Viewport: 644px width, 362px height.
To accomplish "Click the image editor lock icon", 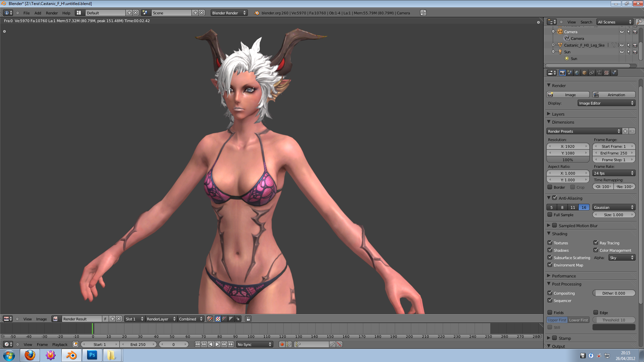I will click(x=248, y=319).
